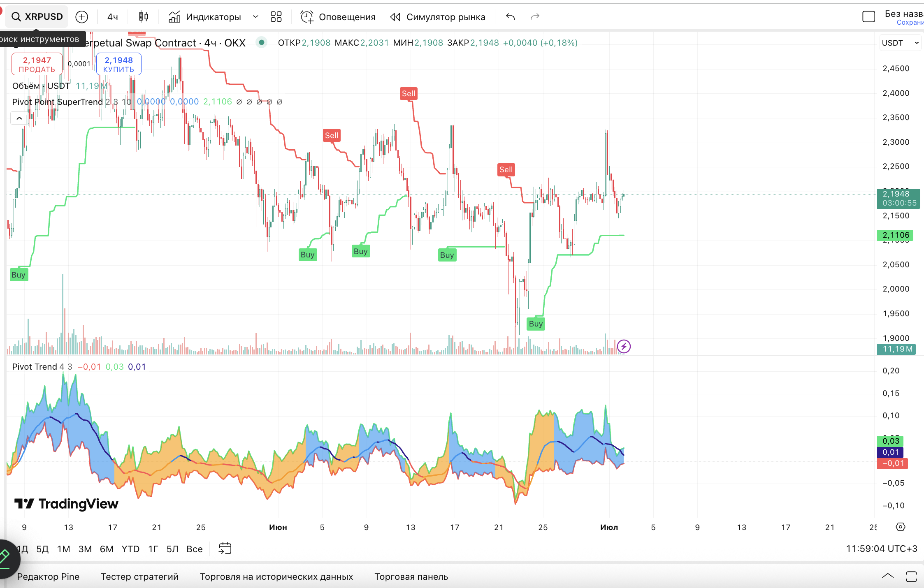Screen dimensions: 924x588
Task: Create an alert with Оповещения
Action: (x=338, y=17)
